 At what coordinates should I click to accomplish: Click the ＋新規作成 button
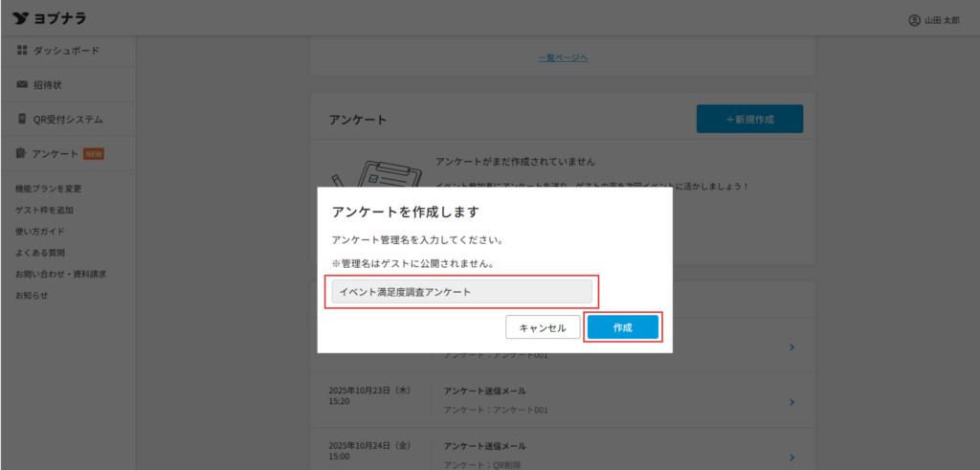[749, 120]
